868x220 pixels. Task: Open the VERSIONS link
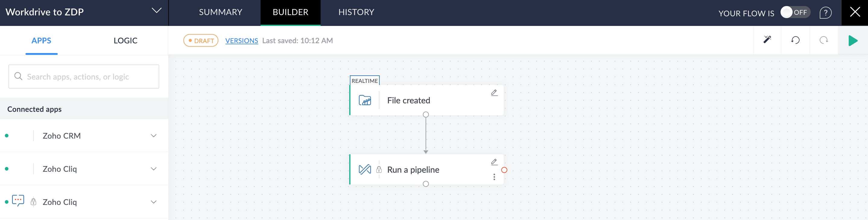(241, 41)
